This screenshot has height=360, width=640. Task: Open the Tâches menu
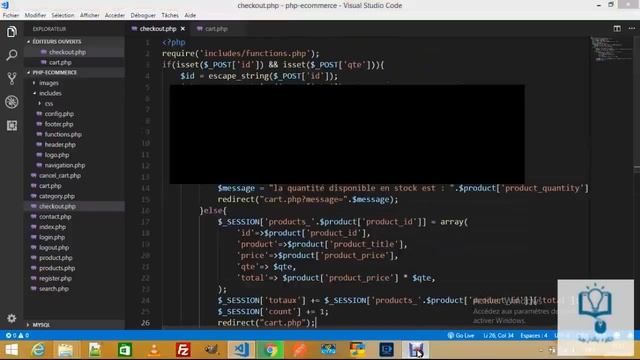point(170,15)
